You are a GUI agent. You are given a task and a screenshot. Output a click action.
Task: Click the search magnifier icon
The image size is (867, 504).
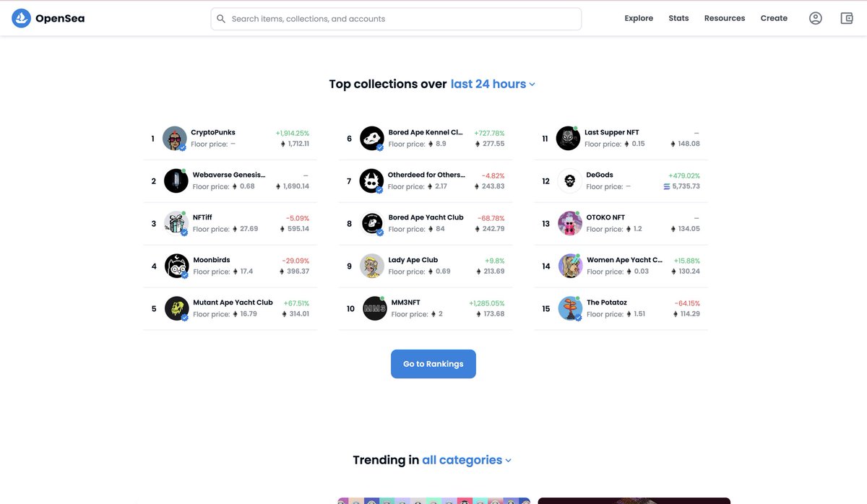pyautogui.click(x=221, y=19)
